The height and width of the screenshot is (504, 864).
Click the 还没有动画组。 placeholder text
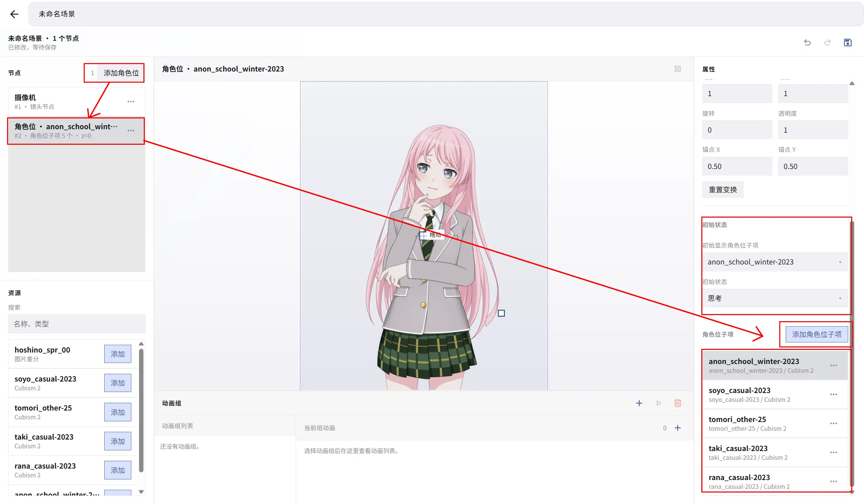coord(180,446)
